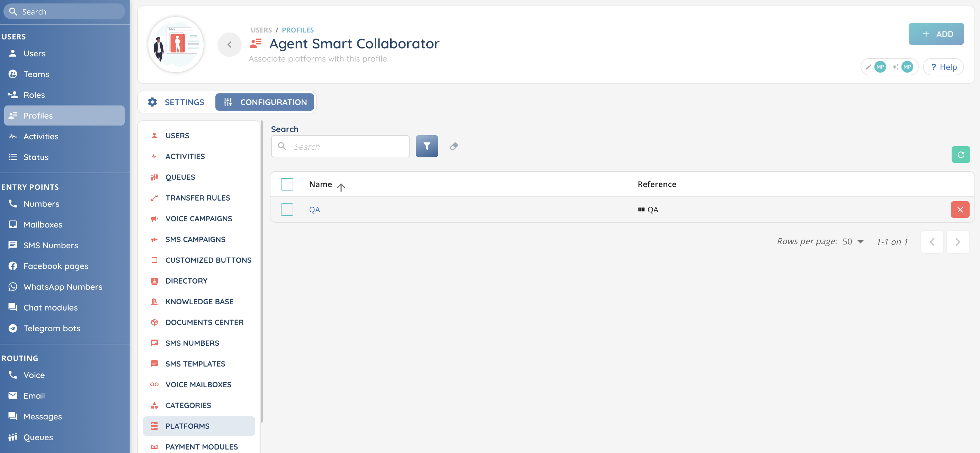The height and width of the screenshot is (453, 980).
Task: Click the blue filter funnel icon
Action: coord(427,146)
